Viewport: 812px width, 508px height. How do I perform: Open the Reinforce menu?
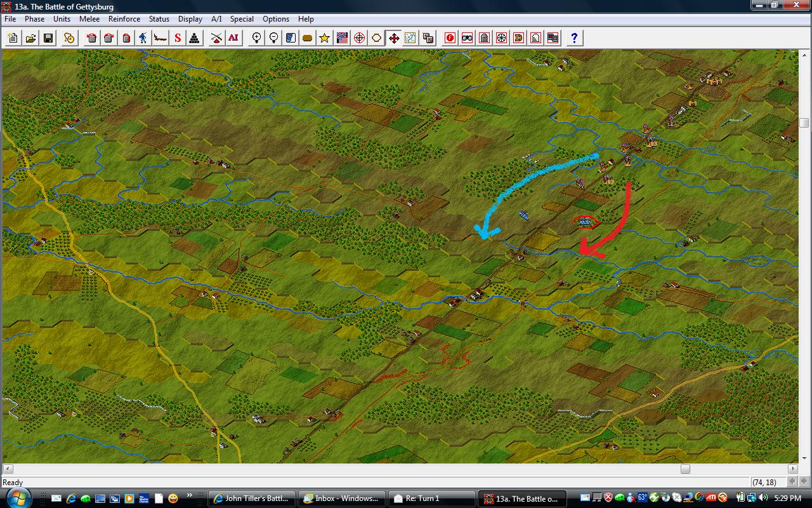[124, 19]
